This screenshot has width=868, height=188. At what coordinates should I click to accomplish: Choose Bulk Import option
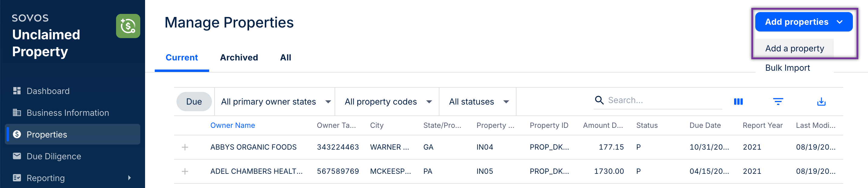(787, 68)
